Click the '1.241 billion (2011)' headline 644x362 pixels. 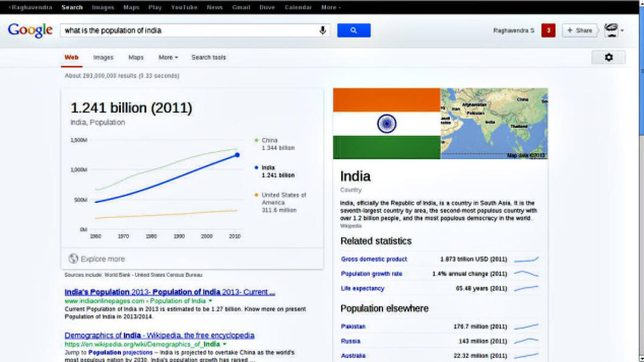[131, 108]
